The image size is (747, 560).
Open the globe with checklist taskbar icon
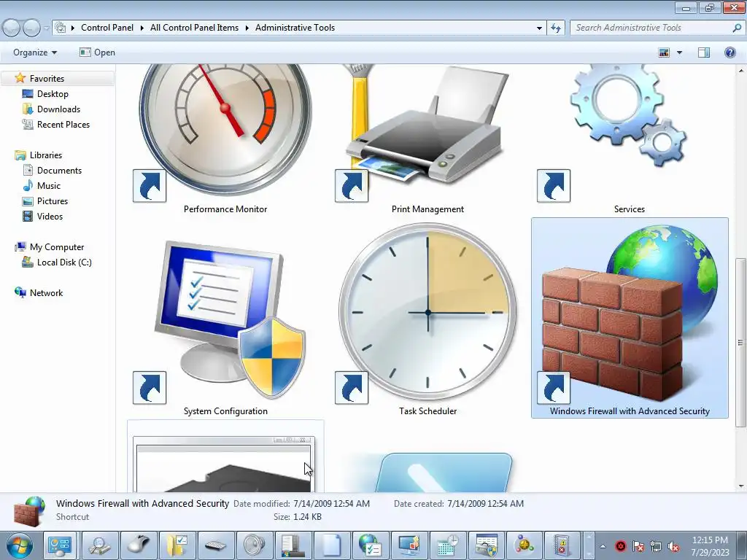pos(370,545)
